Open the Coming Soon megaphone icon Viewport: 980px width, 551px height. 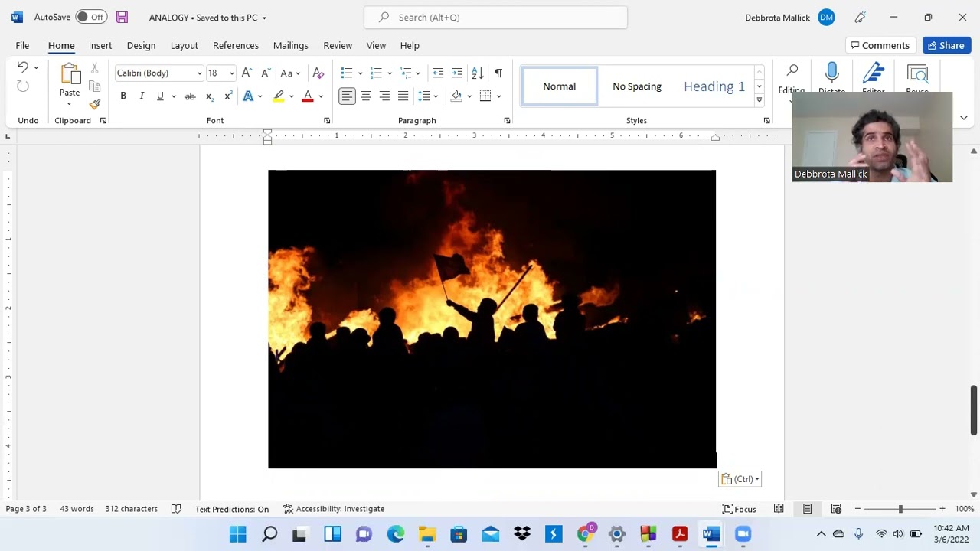click(x=860, y=18)
